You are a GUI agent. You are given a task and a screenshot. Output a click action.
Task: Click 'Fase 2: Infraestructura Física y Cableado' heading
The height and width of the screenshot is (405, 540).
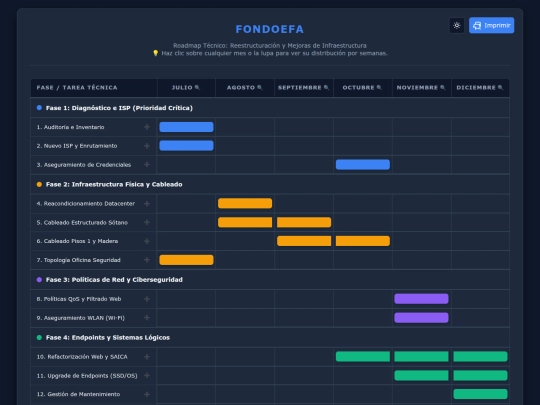pos(114,185)
